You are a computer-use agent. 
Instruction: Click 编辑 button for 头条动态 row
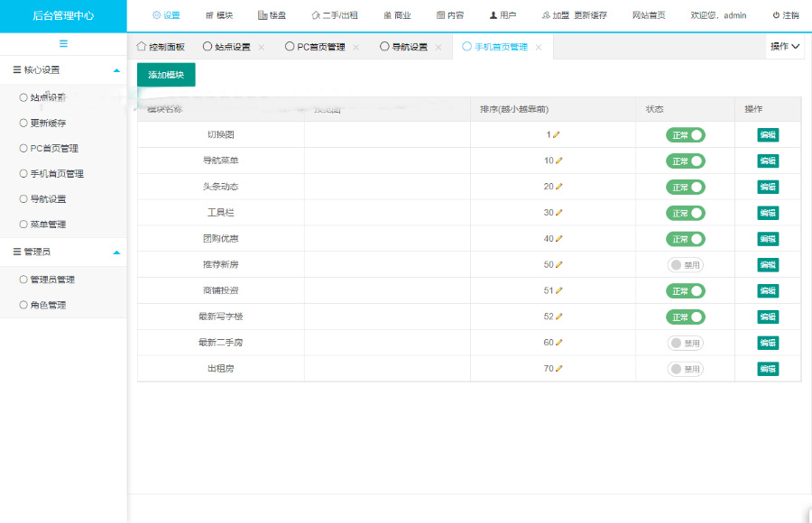tap(768, 187)
